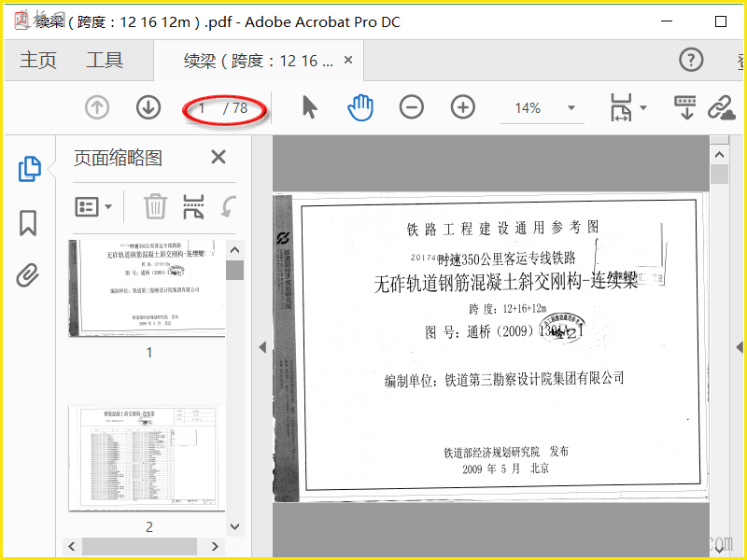
Task: Select page 1 thumbnail
Action: [x=147, y=288]
